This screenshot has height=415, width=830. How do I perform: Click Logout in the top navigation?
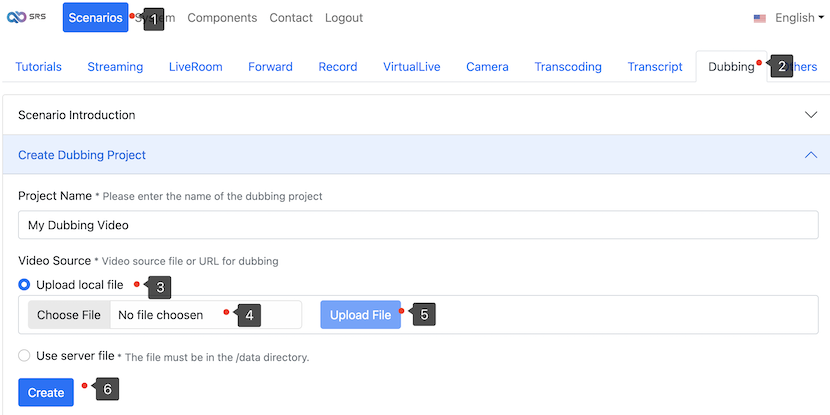pyautogui.click(x=344, y=18)
